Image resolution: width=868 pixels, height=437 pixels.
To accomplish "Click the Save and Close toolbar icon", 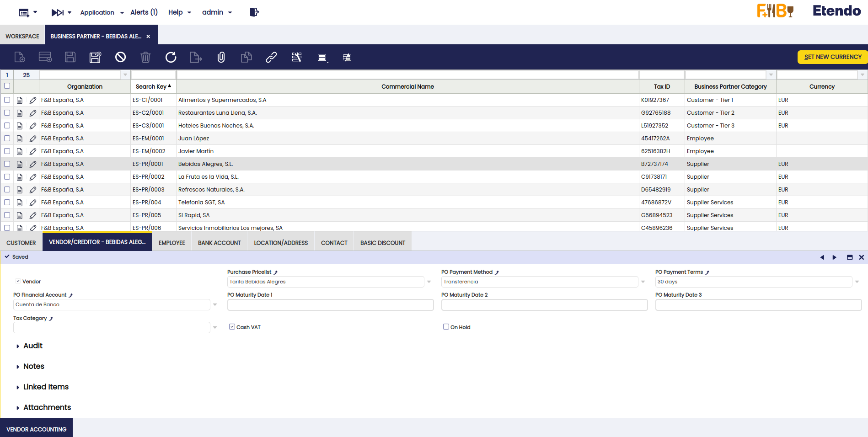I will 95,57.
